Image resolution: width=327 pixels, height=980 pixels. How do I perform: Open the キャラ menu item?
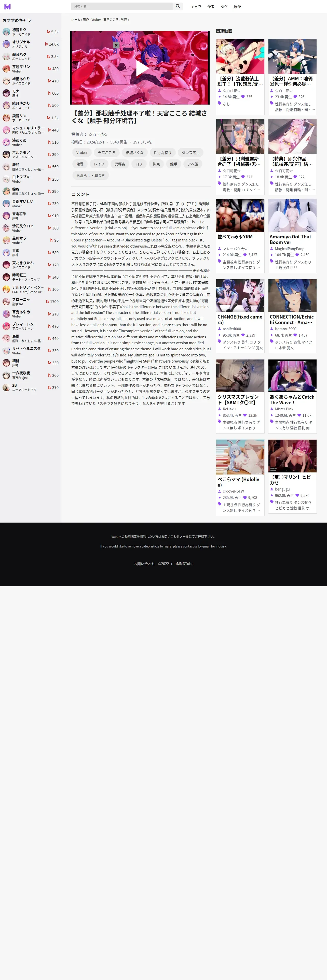click(196, 7)
